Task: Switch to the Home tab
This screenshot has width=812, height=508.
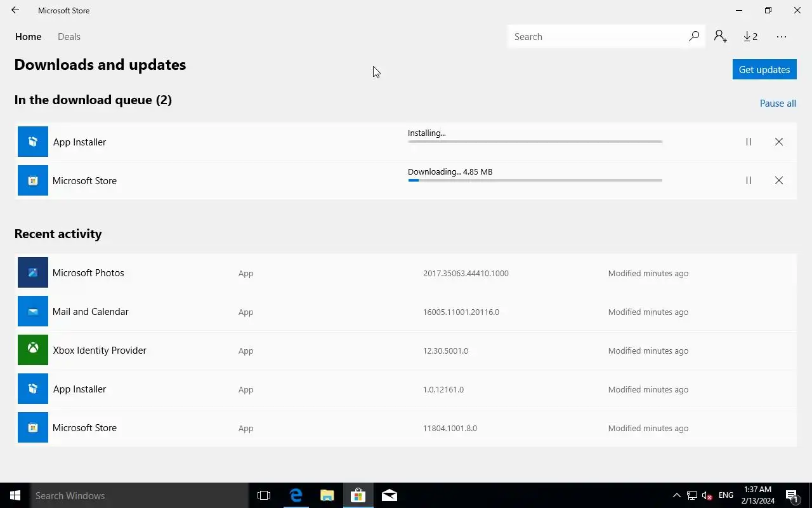Action: 28,37
